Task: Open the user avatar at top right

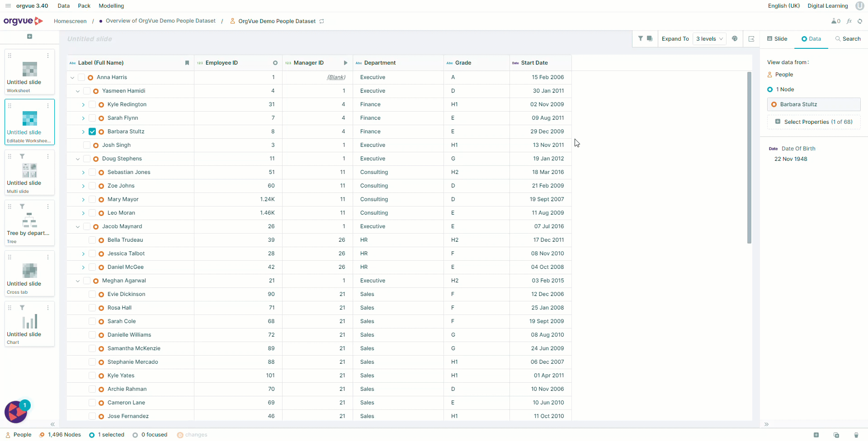Action: [859, 6]
